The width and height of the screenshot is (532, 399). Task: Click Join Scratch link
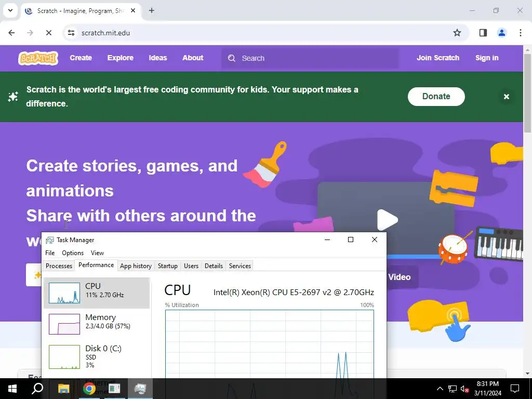click(437, 58)
